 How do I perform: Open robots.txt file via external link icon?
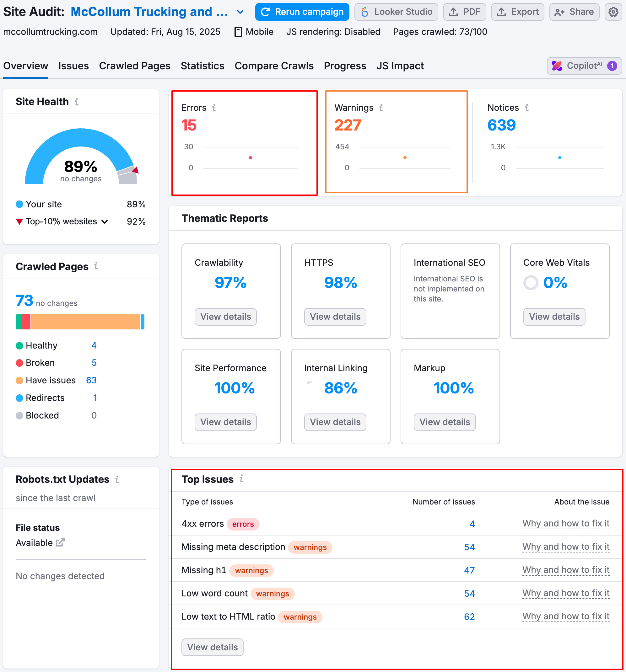60,542
